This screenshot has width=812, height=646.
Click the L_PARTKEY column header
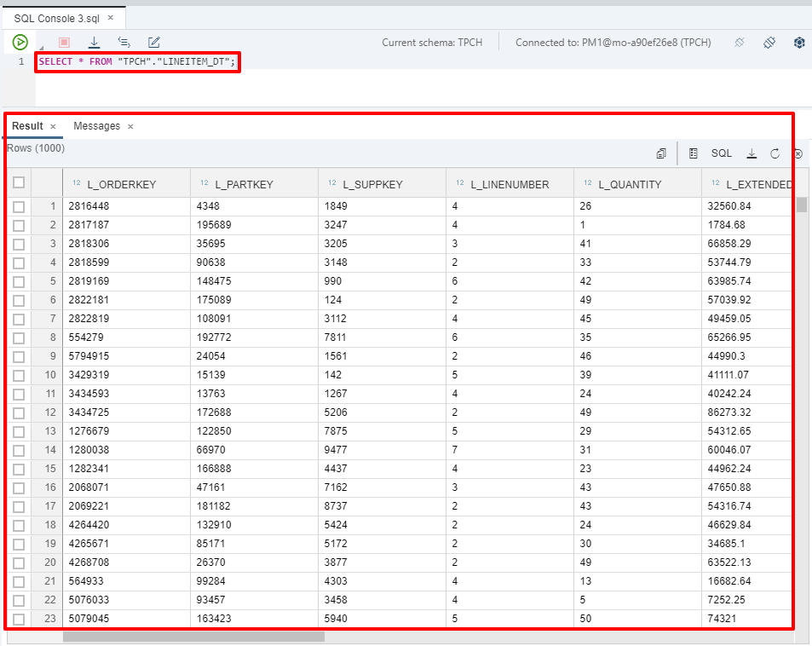pos(254,184)
